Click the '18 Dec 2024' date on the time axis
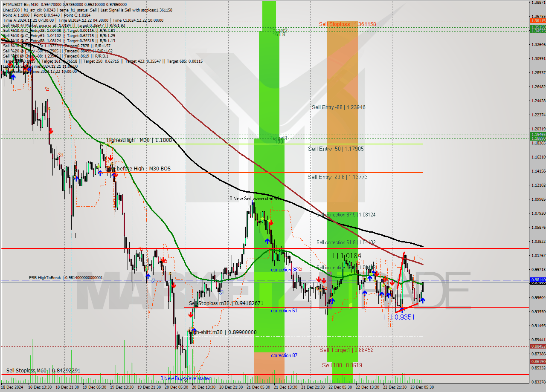 [x=12, y=387]
